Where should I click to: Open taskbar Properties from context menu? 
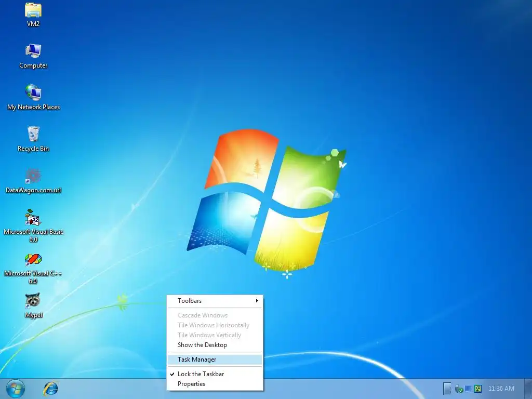click(215, 384)
